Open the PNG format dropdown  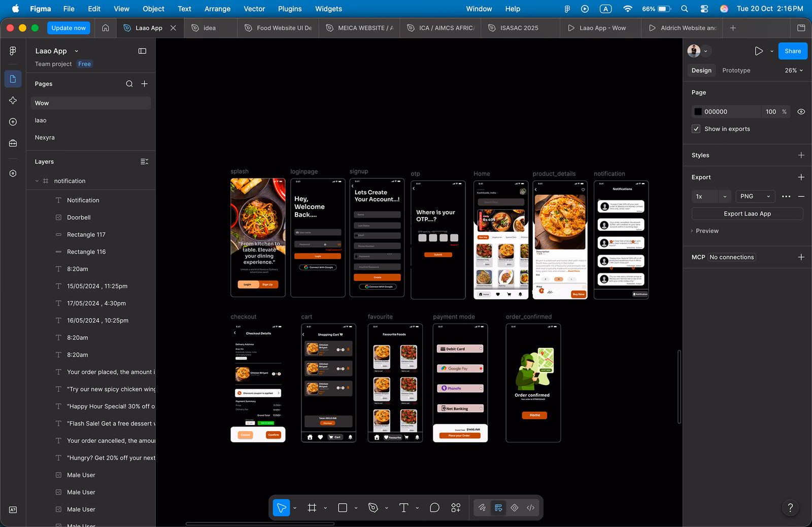(755, 196)
